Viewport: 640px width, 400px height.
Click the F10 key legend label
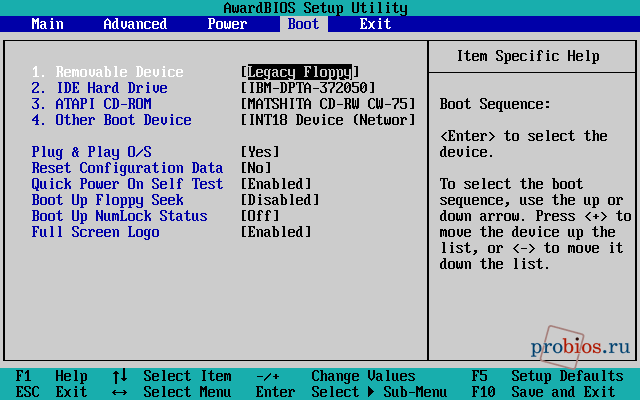tap(483, 392)
